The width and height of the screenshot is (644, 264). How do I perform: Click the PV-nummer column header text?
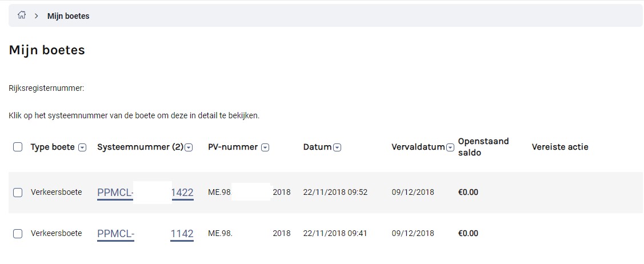click(233, 147)
